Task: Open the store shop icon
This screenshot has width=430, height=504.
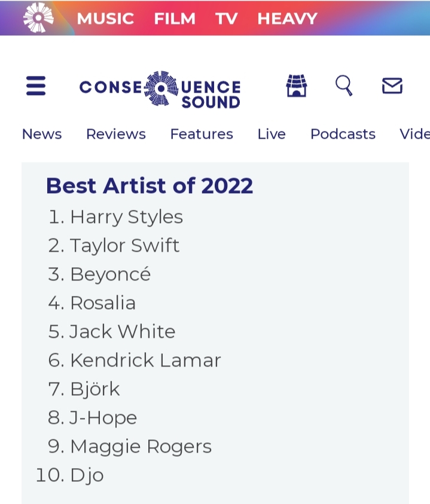Action: pos(296,86)
